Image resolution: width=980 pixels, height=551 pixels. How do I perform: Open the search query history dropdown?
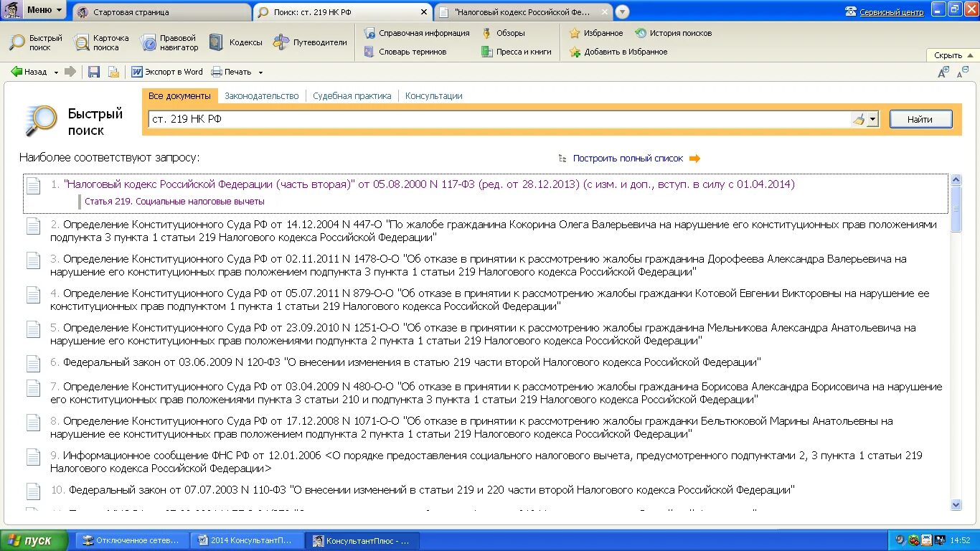(872, 120)
